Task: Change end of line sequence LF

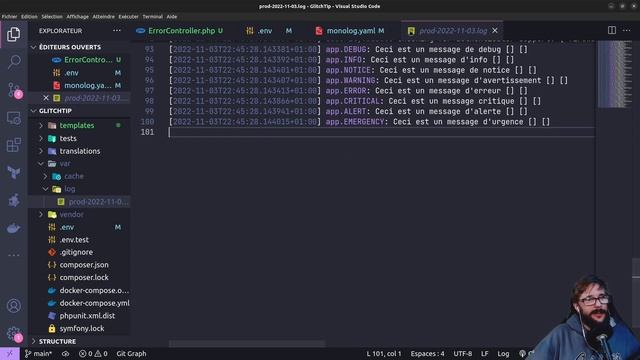Action: [484, 353]
